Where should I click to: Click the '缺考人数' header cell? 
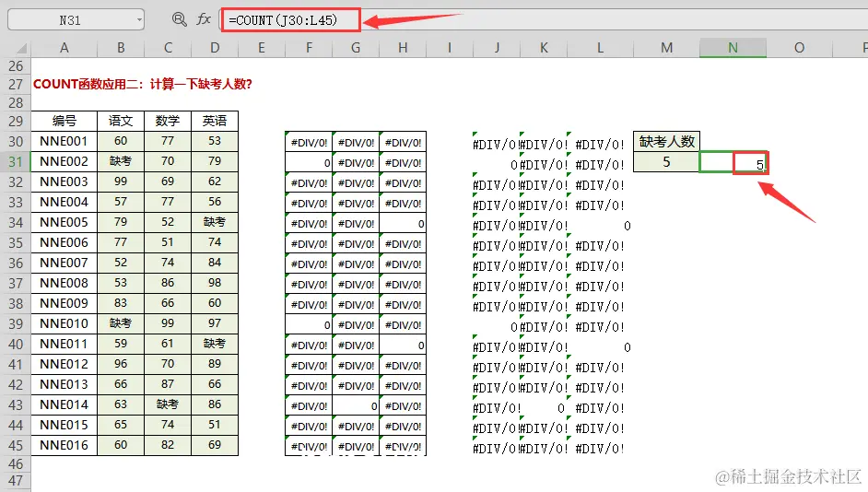[666, 142]
